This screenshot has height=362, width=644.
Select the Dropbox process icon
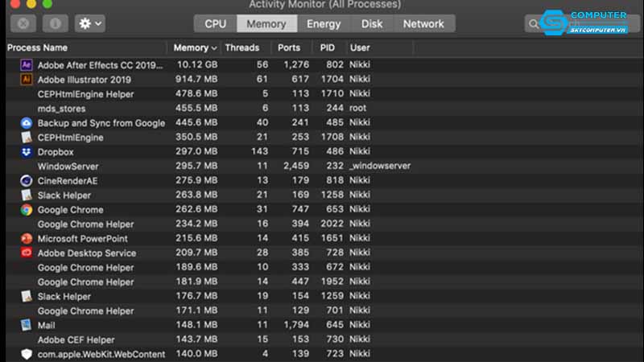[26, 152]
